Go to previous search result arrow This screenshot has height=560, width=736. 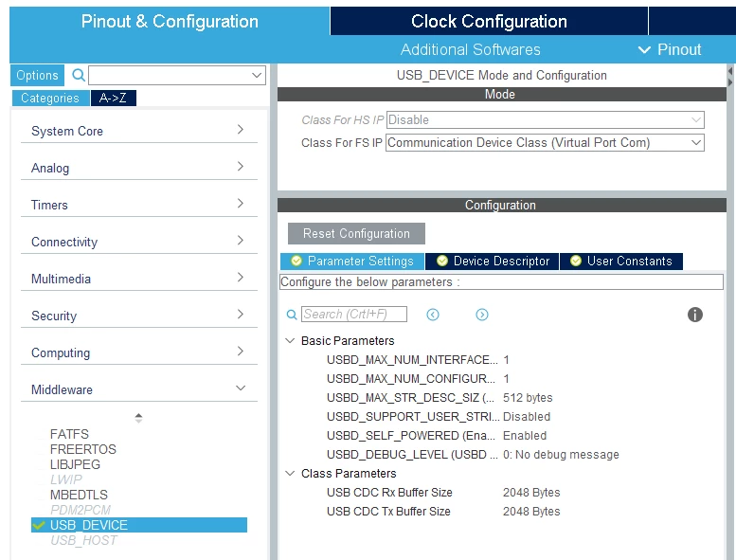point(433,315)
